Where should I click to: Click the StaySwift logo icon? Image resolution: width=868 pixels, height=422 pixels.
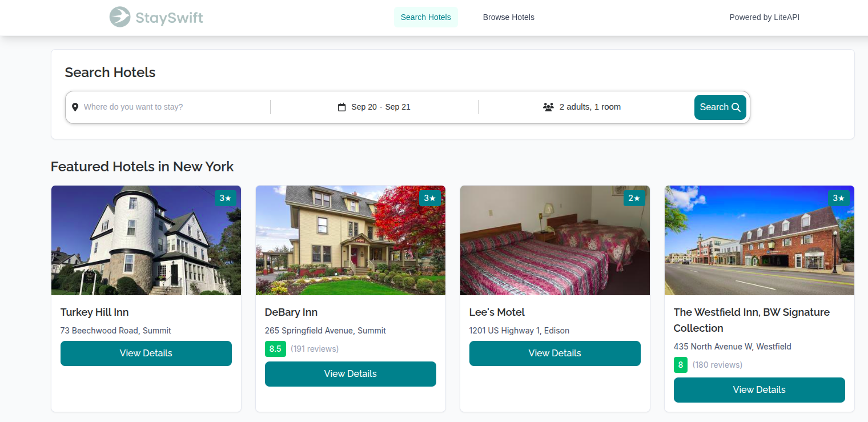coord(120,17)
